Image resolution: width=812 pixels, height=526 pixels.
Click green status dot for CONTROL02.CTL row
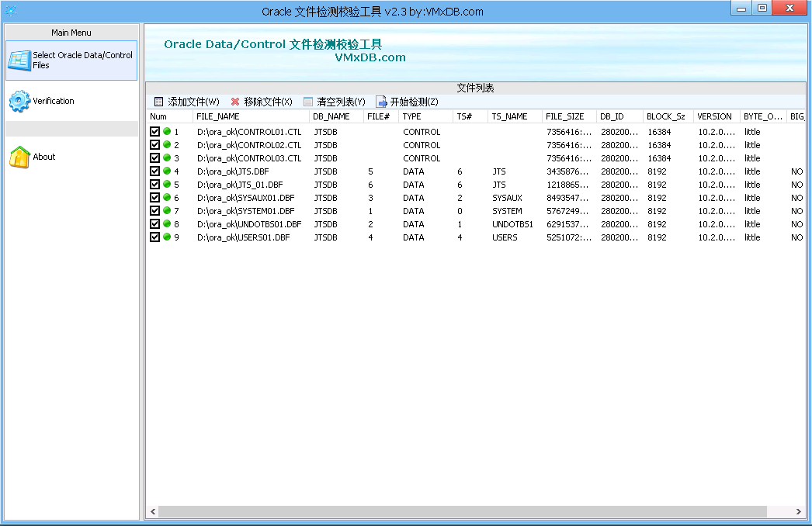point(167,145)
